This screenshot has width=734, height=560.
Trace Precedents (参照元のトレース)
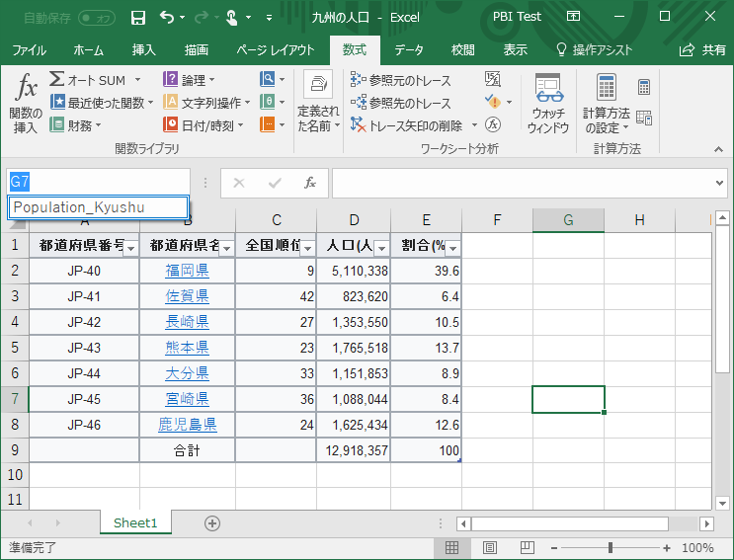click(401, 80)
